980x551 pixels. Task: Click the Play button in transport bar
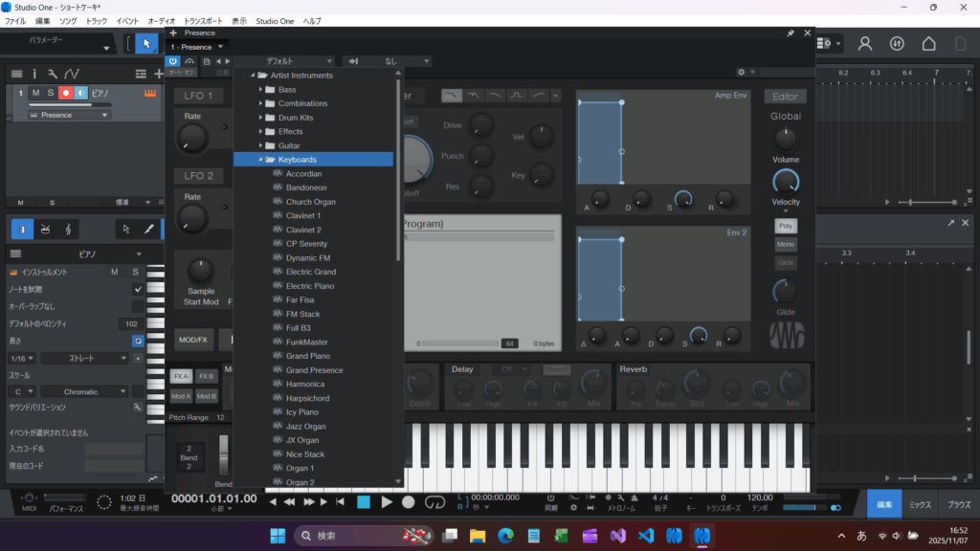(x=387, y=501)
